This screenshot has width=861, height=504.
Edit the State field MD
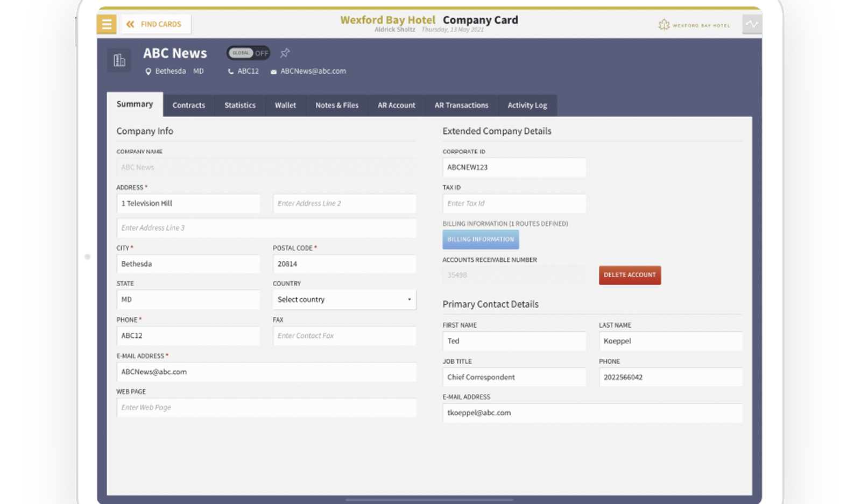[x=188, y=300]
